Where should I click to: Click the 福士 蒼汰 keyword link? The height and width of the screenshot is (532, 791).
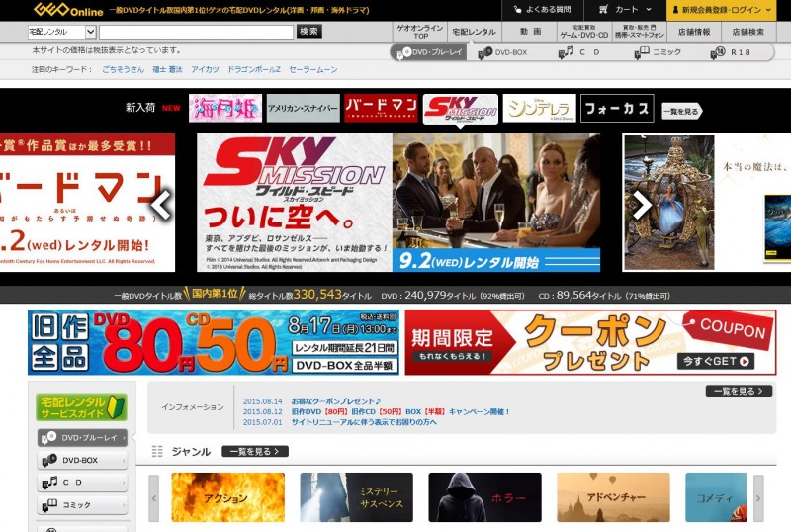tap(167, 69)
